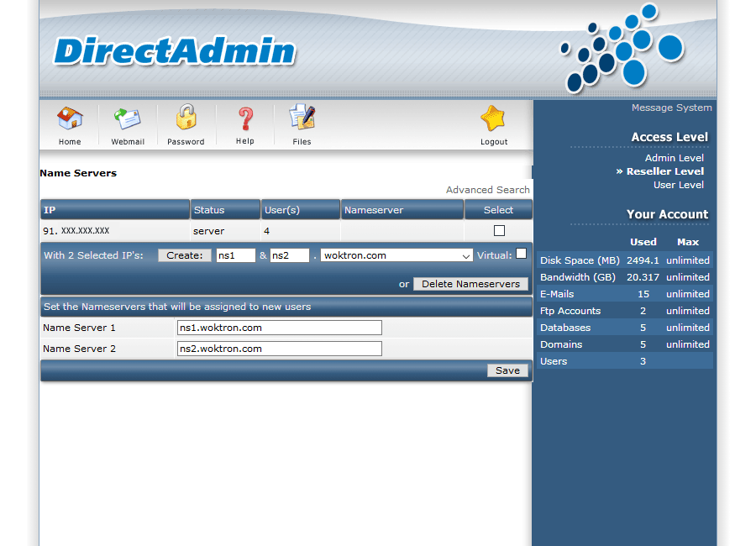Click the Home label in the toolbar

[x=70, y=142]
